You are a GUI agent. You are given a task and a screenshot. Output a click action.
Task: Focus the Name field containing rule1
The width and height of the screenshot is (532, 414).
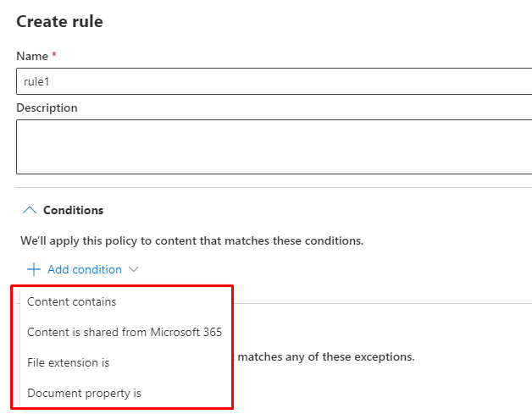(x=271, y=81)
